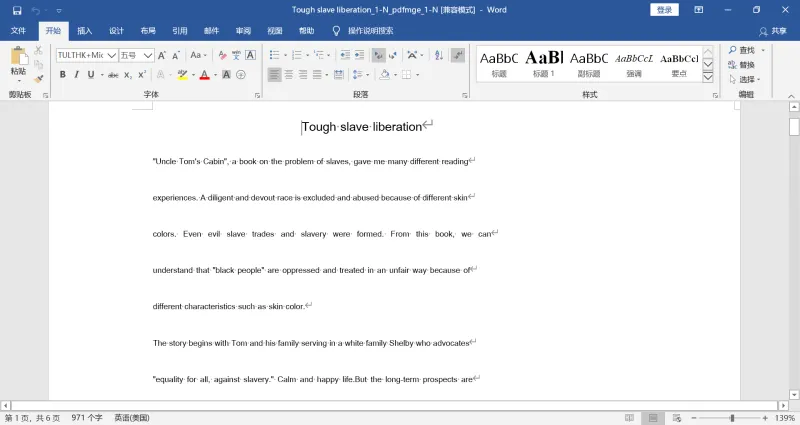Switch to the Review (审阅) tab
Screen dimensions: 800x425
pos(243,31)
